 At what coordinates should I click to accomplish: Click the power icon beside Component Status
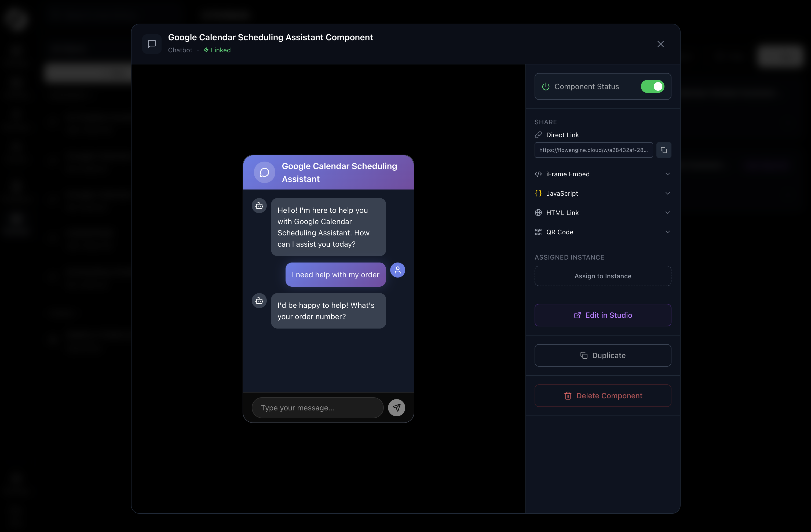click(x=545, y=87)
